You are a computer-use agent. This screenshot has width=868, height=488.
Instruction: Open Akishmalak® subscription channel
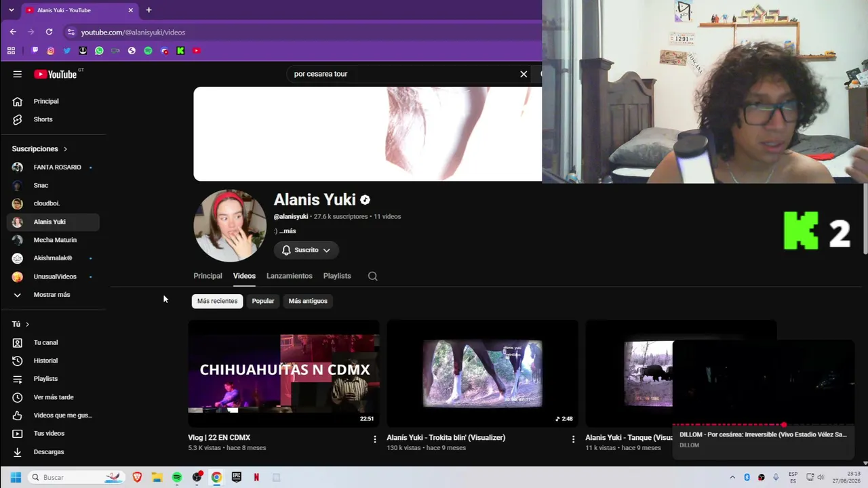click(53, 258)
